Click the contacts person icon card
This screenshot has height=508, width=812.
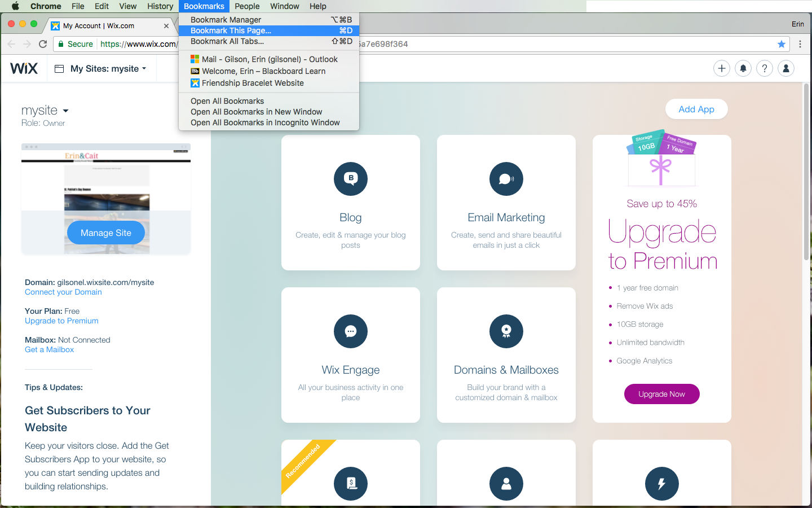[x=506, y=484]
